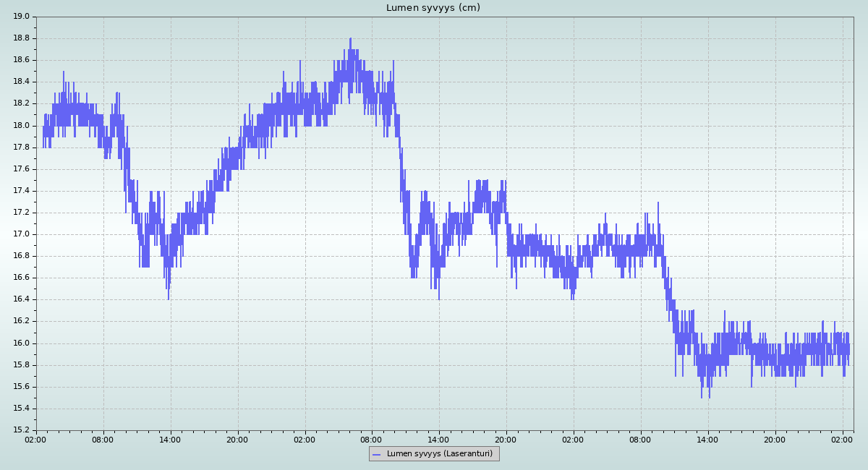Click the first 02:00 time label on the x-axis
Viewport: 868px width, 470px height.
tap(36, 439)
